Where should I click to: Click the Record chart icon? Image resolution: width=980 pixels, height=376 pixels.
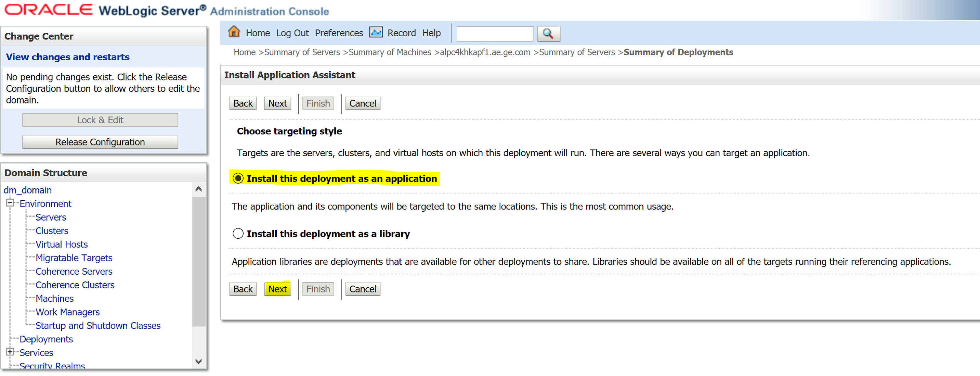point(376,33)
